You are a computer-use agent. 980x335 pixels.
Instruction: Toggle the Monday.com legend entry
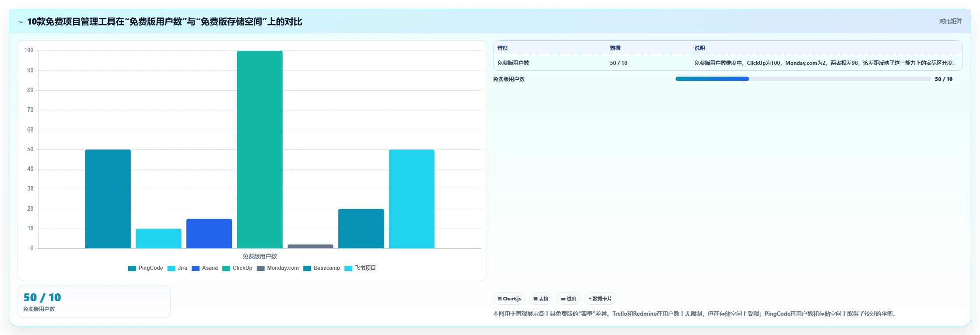[x=278, y=268]
